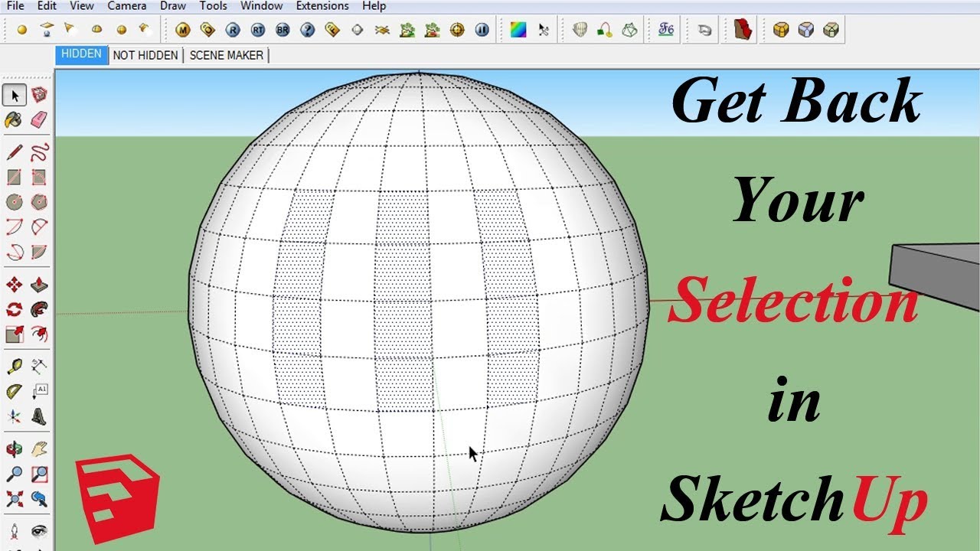Switch to the HIDDEN scene tab

[x=81, y=54]
